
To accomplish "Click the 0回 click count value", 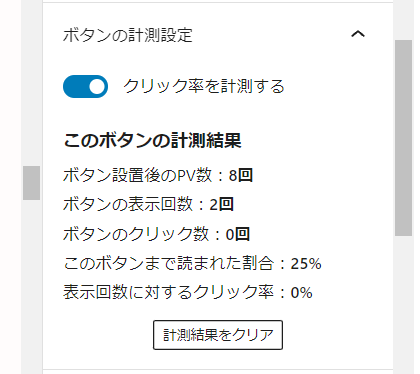I will coord(238,234).
